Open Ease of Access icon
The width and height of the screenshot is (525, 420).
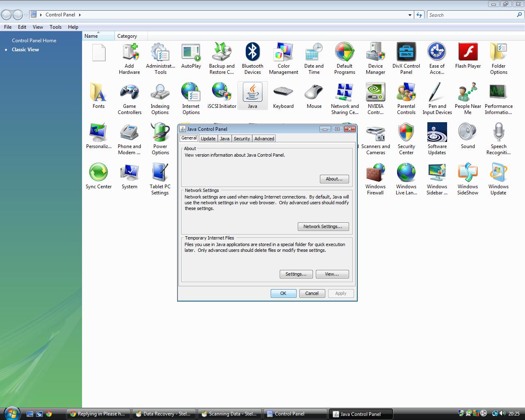tap(437, 59)
